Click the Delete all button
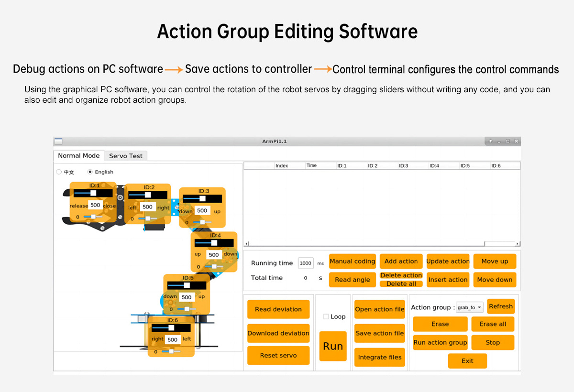This screenshot has width=574, height=392. tap(401, 284)
